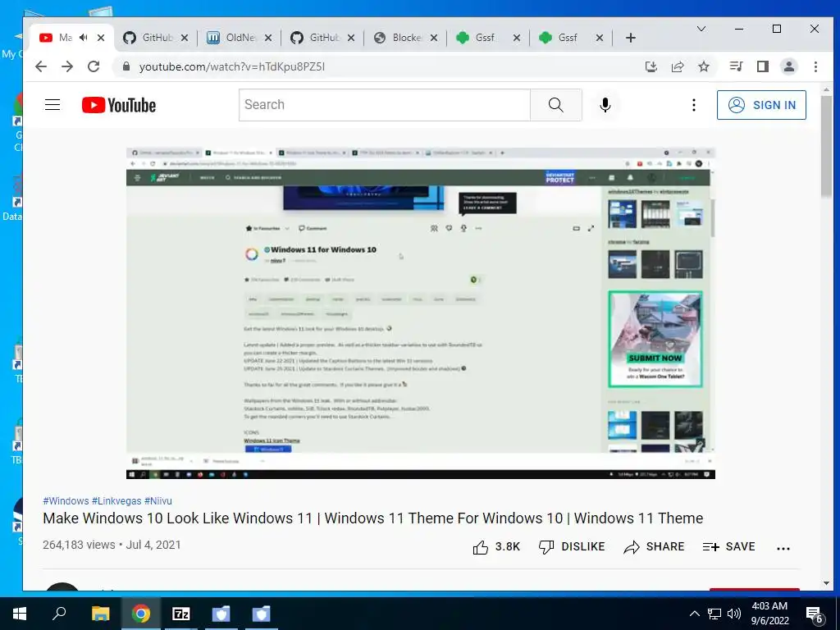The height and width of the screenshot is (630, 840).
Task: Close the last Gssf tab
Action: (x=600, y=38)
